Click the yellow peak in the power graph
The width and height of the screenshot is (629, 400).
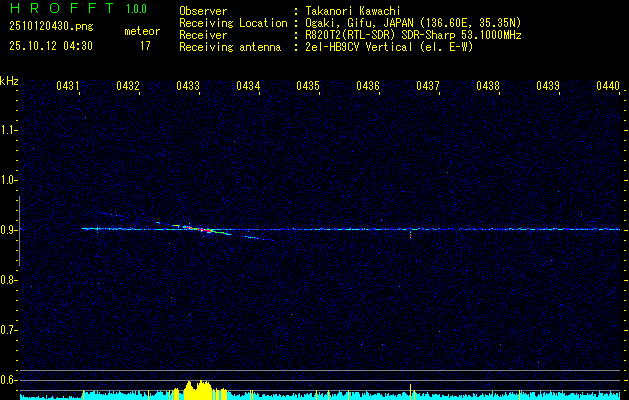point(196,389)
